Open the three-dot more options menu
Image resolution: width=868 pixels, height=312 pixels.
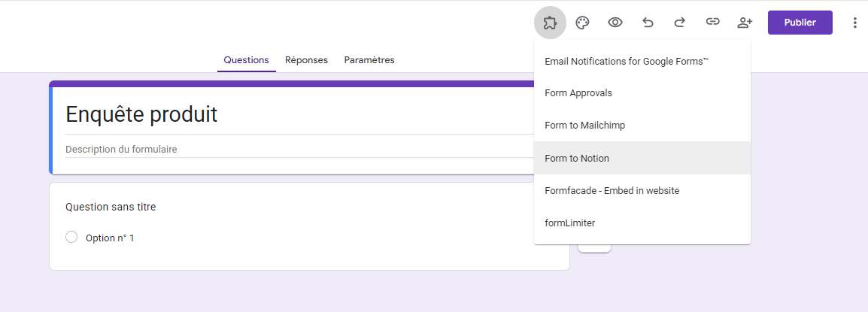[x=854, y=23]
